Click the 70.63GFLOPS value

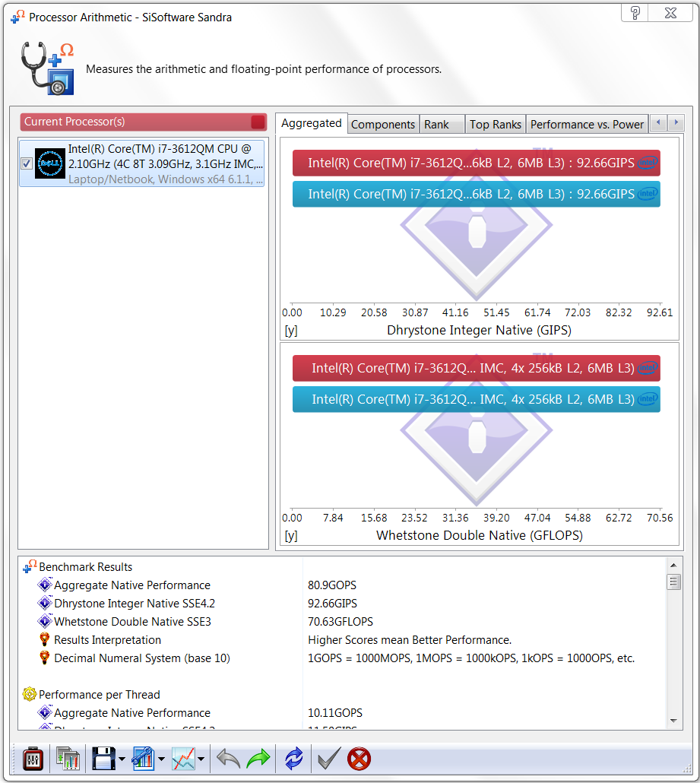[340, 622]
